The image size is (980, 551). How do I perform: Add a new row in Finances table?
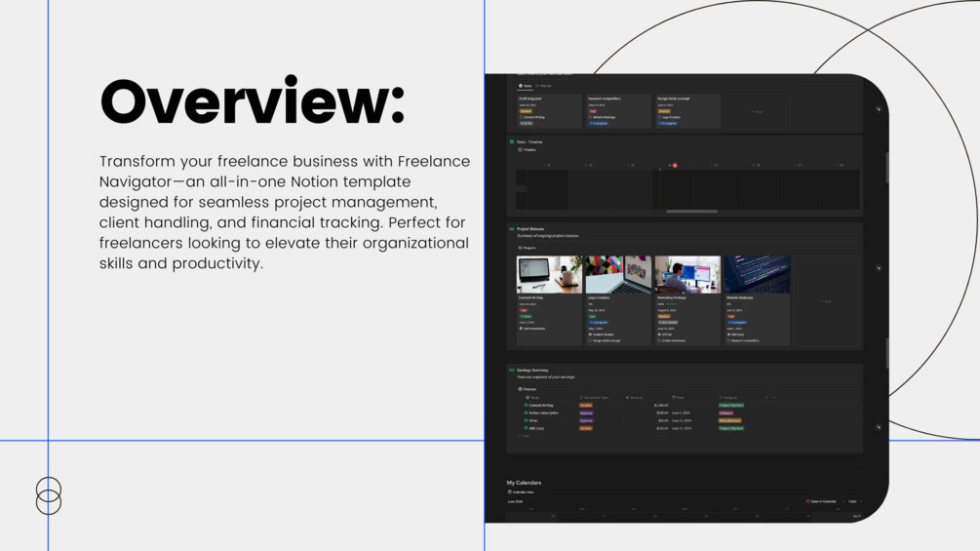coord(525,436)
